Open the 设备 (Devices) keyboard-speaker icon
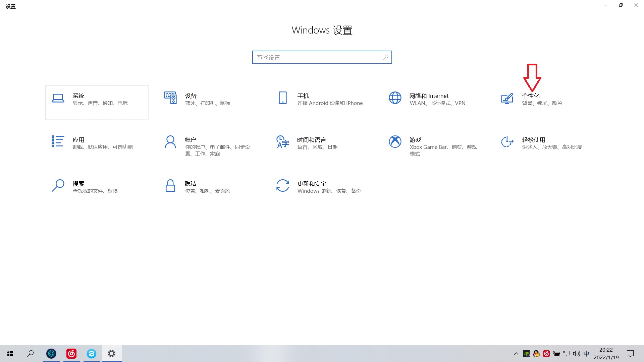 click(x=170, y=98)
